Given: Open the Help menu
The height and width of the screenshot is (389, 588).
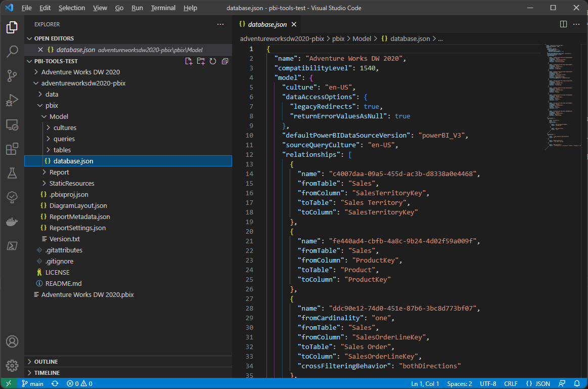Looking at the screenshot, I should (190, 8).
